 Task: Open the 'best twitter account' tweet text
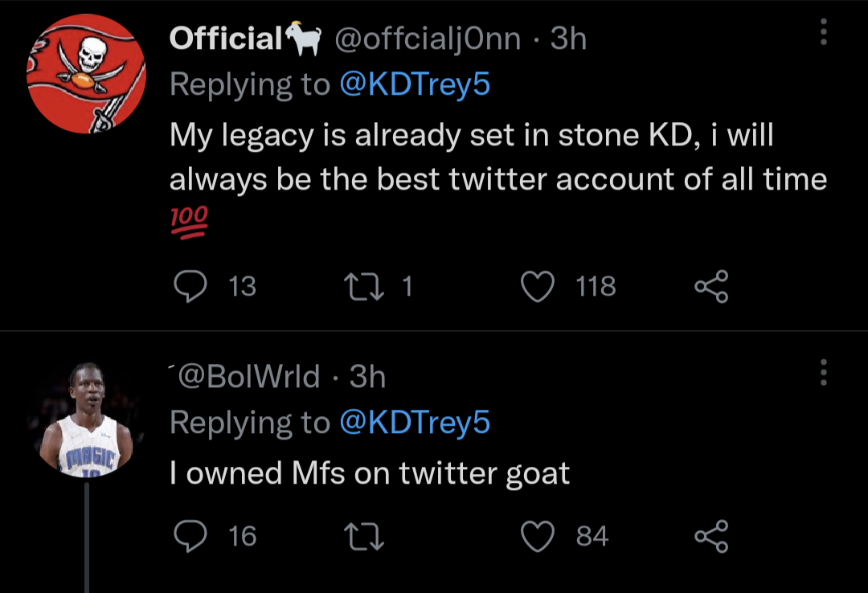(497, 157)
